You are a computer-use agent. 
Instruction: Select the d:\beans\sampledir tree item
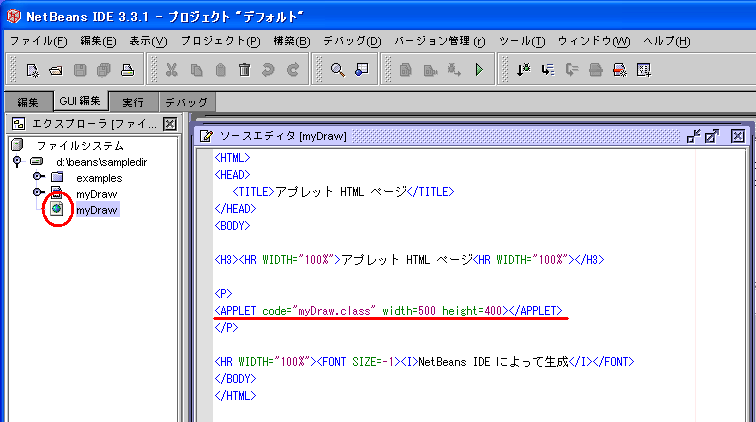(102, 162)
